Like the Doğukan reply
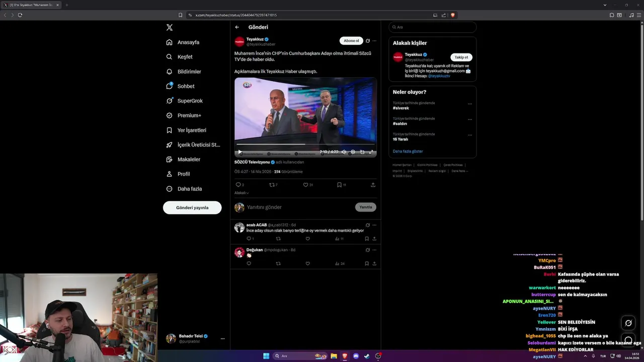 tap(308, 263)
